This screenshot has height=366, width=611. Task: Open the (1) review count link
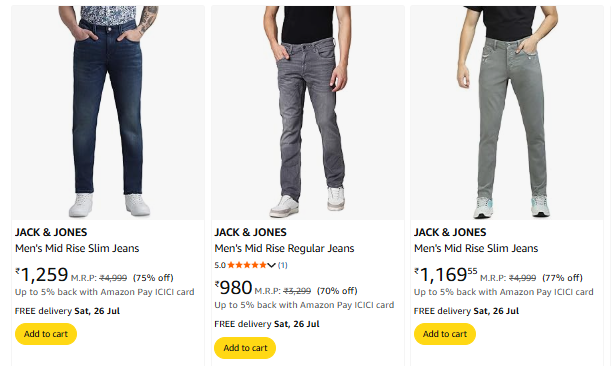tap(283, 265)
